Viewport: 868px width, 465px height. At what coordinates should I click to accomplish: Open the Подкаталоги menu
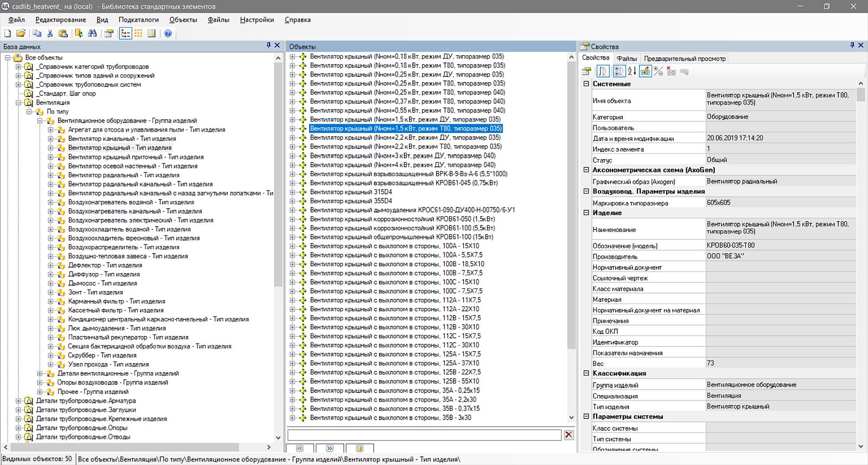coord(139,20)
